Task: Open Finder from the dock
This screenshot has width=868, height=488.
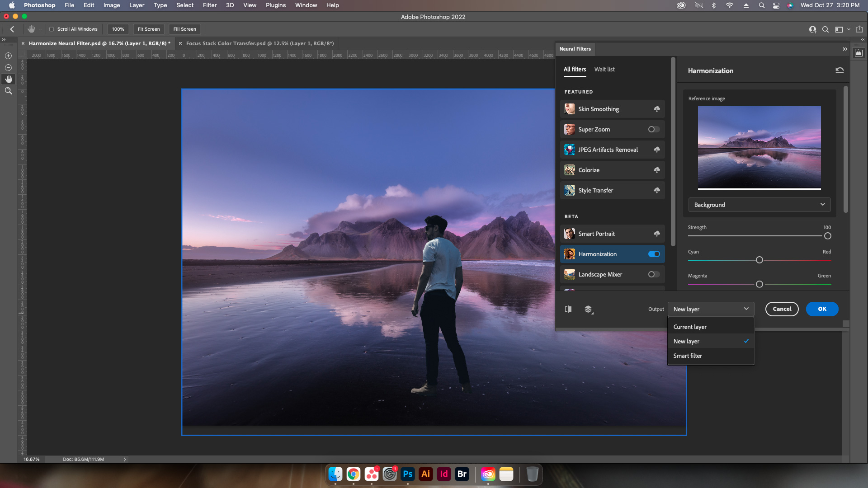Action: tap(335, 474)
